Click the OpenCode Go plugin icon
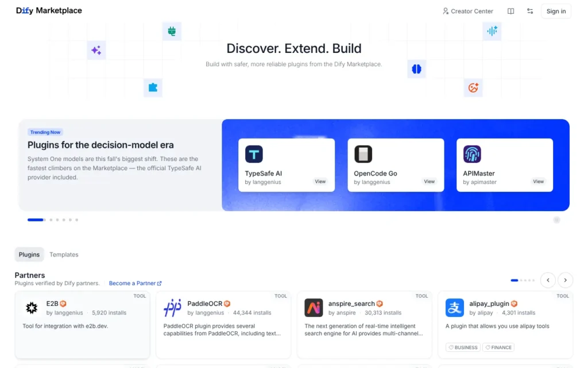This screenshot has width=588, height=368. (x=363, y=154)
